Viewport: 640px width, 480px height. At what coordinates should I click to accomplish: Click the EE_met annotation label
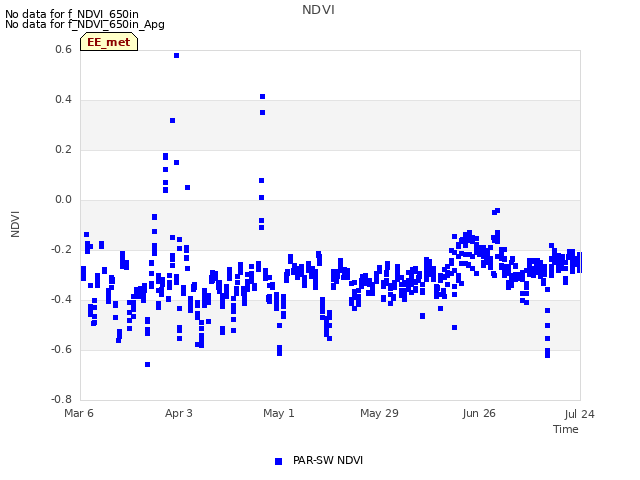pyautogui.click(x=109, y=42)
